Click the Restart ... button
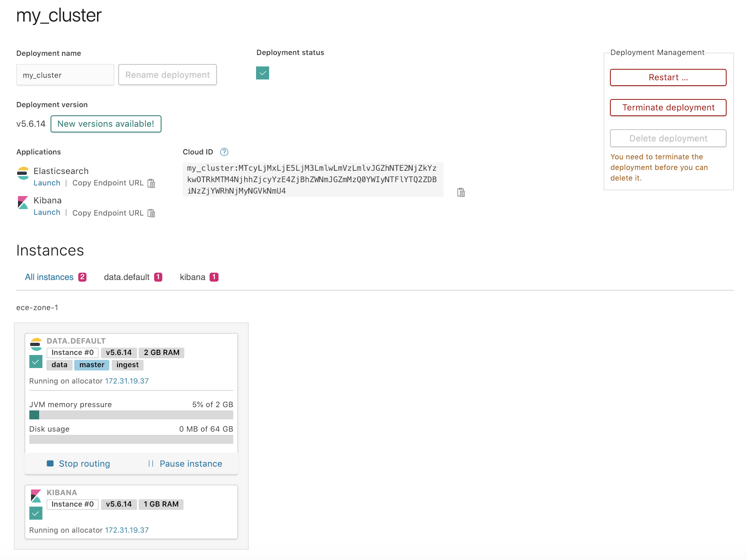The width and height of the screenshot is (747, 560). click(668, 77)
